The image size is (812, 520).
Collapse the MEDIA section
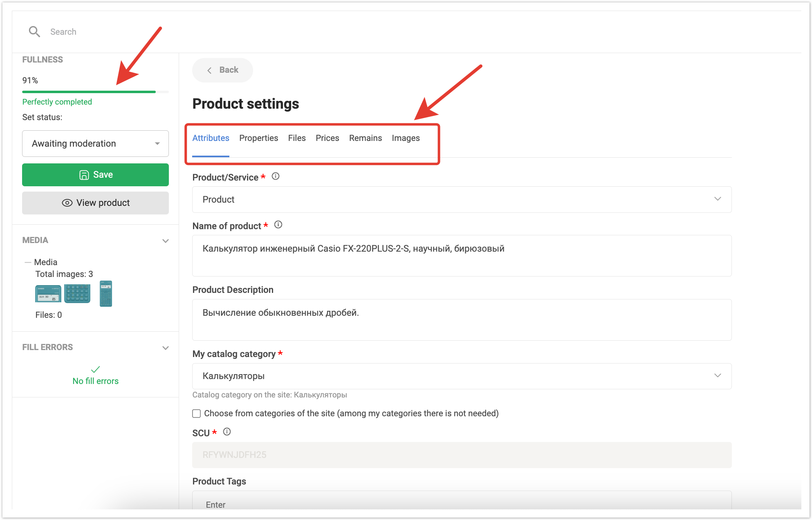(166, 241)
